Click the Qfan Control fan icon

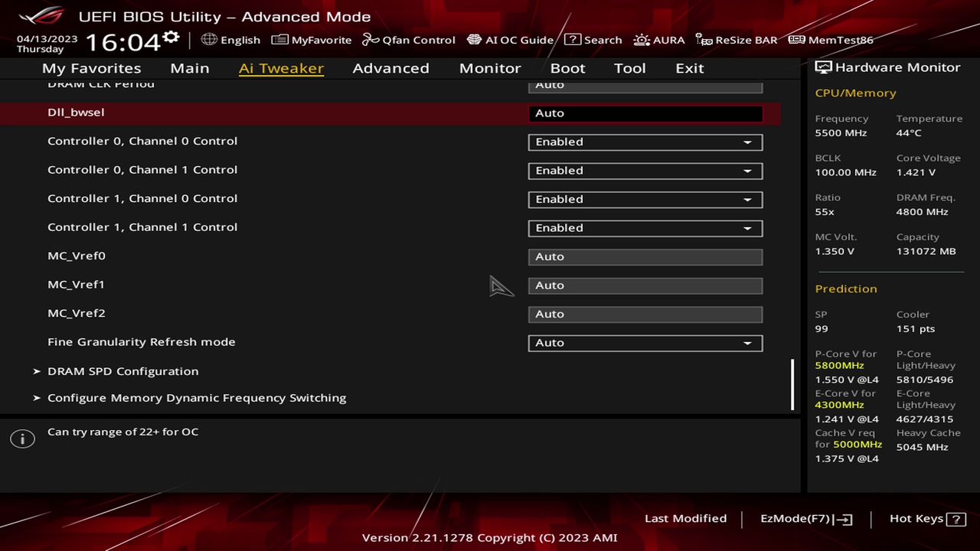371,40
